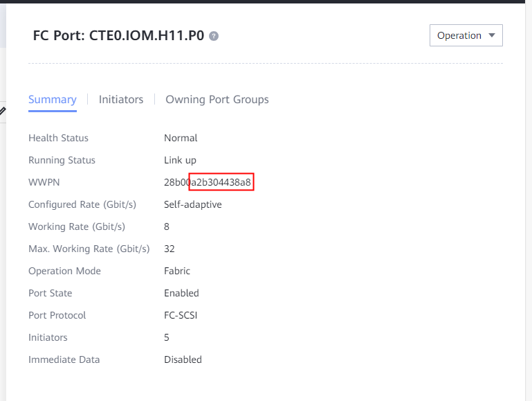Click the Configured Rate (Gbit/s) label
This screenshot has height=401, width=532.
(x=82, y=204)
